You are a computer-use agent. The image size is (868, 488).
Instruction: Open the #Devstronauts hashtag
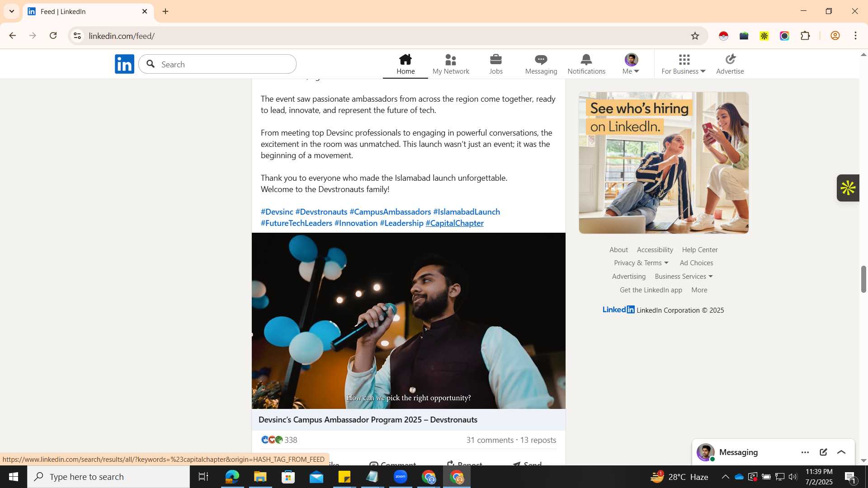(x=321, y=212)
